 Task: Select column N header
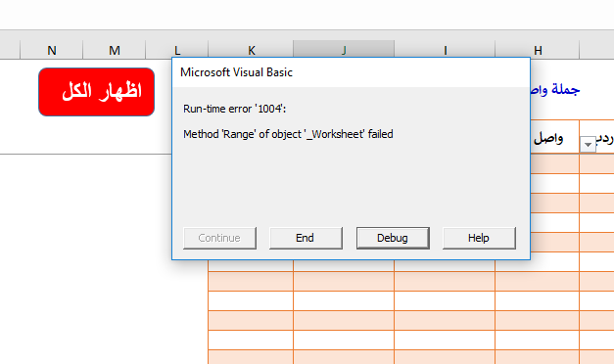click(51, 50)
